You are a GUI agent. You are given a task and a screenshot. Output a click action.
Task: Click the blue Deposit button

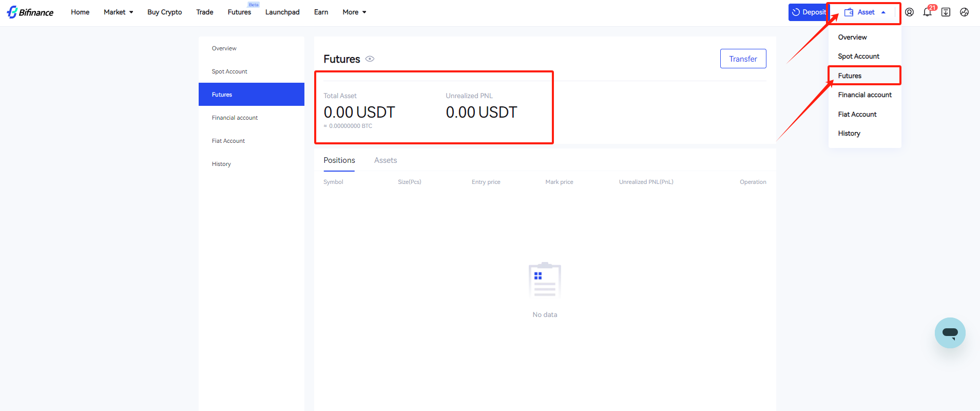[x=808, y=12]
